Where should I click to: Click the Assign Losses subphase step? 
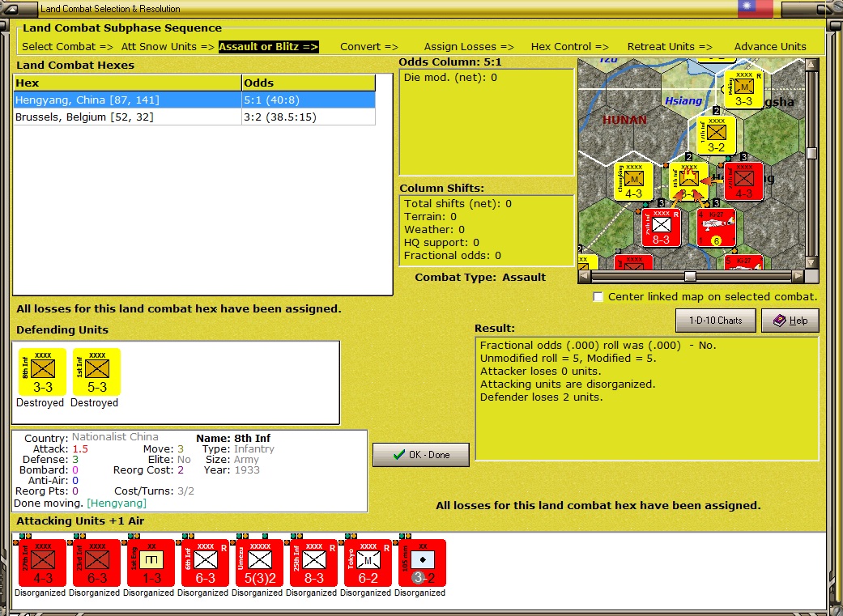469,47
